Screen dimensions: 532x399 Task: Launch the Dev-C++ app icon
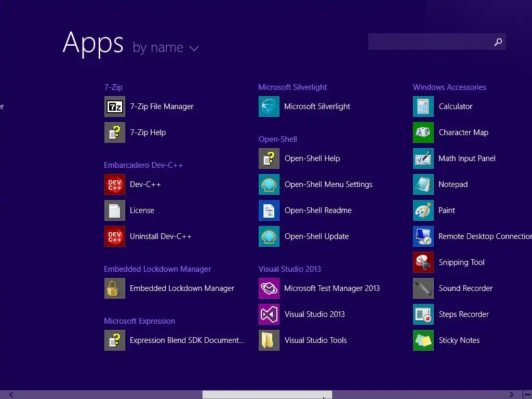[x=115, y=184]
